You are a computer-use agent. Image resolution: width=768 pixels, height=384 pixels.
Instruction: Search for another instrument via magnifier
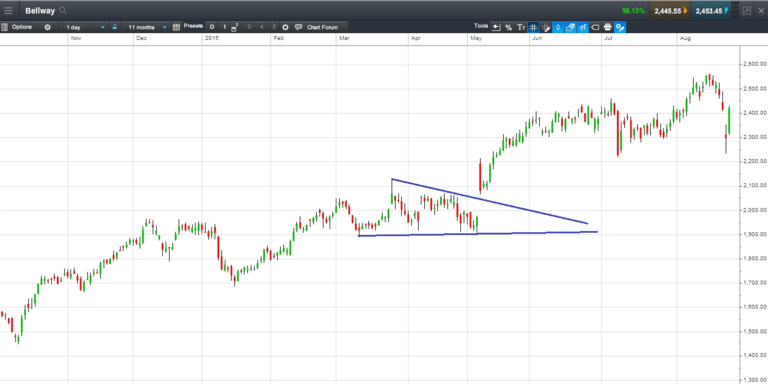point(62,11)
